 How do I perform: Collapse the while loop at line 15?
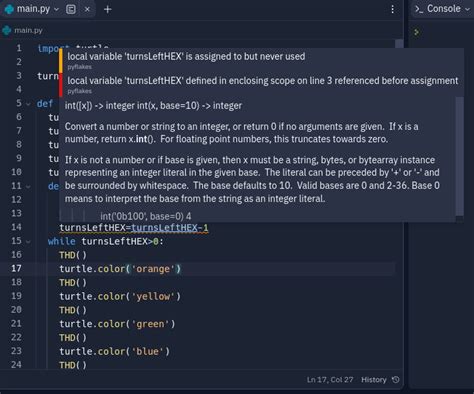click(x=28, y=241)
